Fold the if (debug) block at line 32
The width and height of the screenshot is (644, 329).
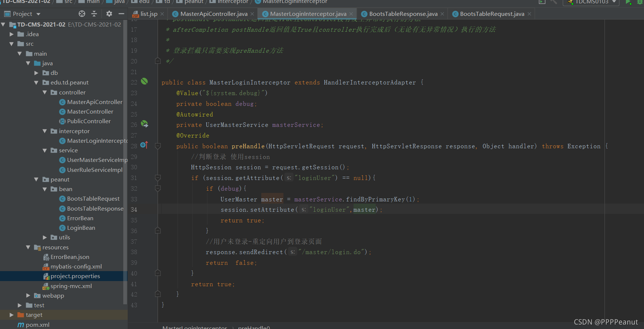click(158, 188)
